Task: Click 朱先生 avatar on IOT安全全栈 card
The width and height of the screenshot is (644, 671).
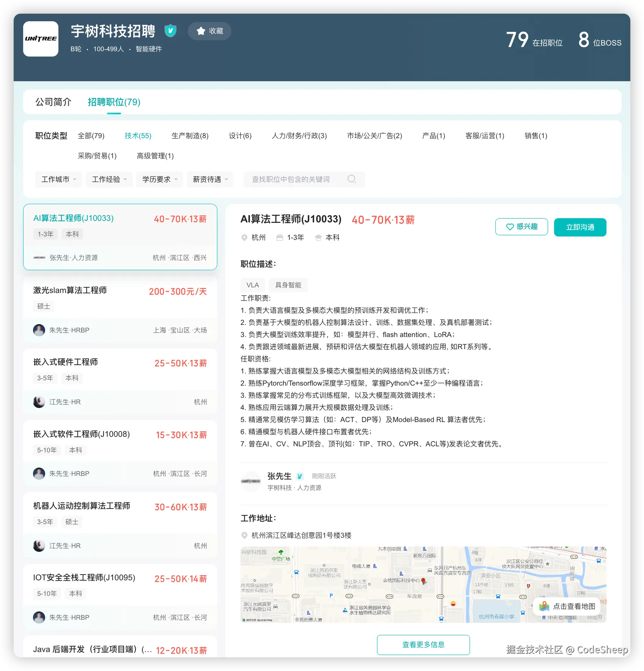Action: tap(39, 617)
